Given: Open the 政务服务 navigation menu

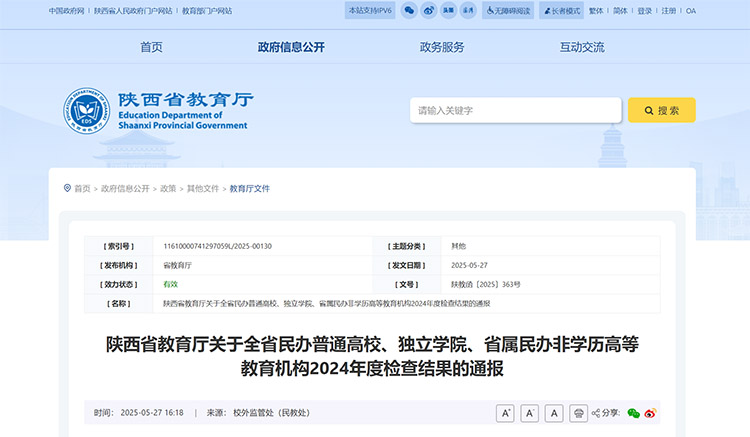Looking at the screenshot, I should coord(442,47).
